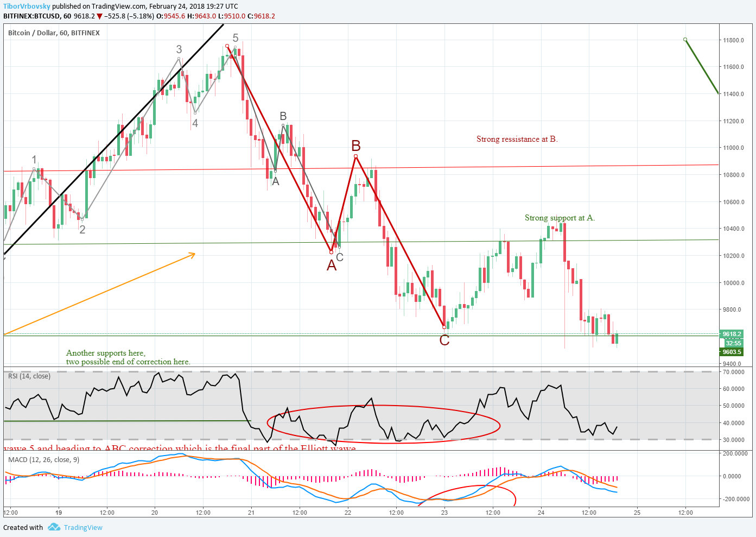This screenshot has height=537, width=756.
Task: Select the large red C wave label
Action: tap(444, 340)
